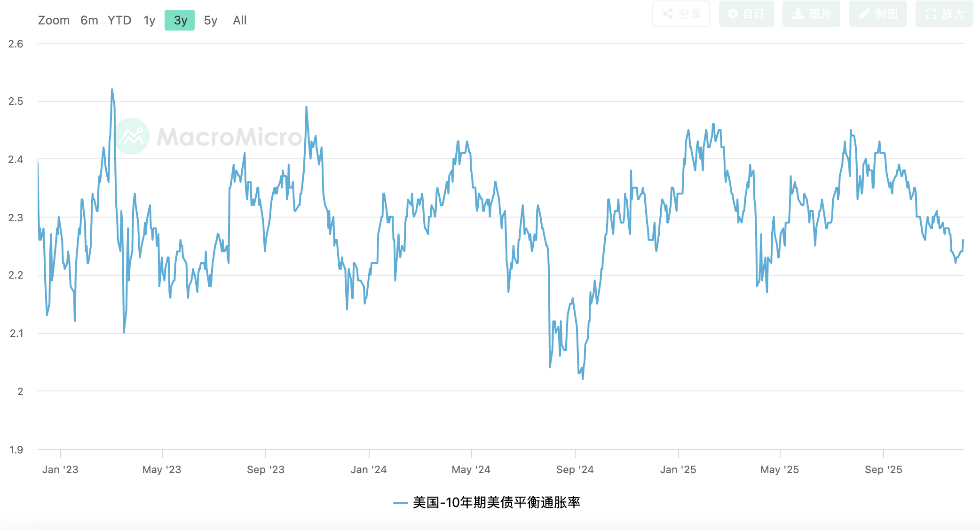Toggle the 美国-10年期美债平衡通胀率 legend series

point(496,502)
